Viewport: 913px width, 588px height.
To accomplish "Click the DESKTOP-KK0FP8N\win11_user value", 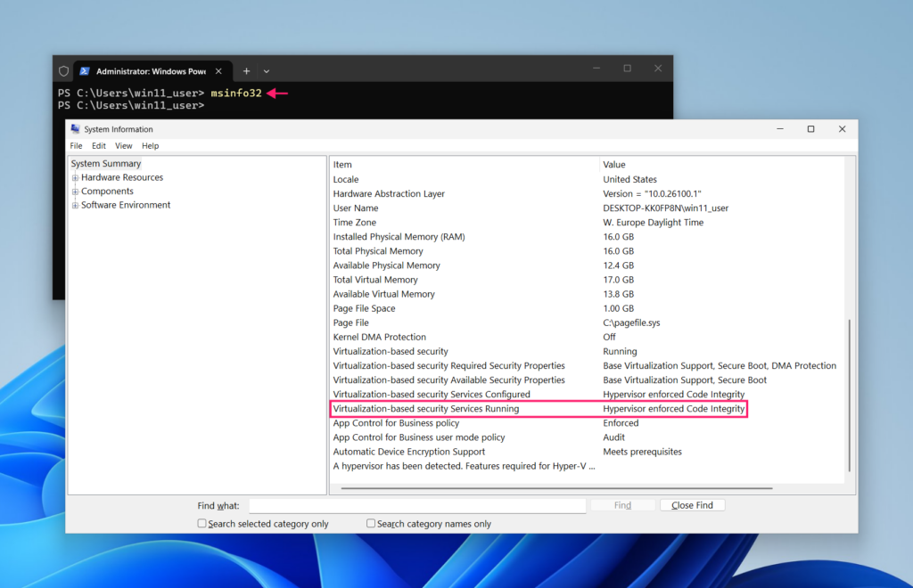I will (x=665, y=208).
